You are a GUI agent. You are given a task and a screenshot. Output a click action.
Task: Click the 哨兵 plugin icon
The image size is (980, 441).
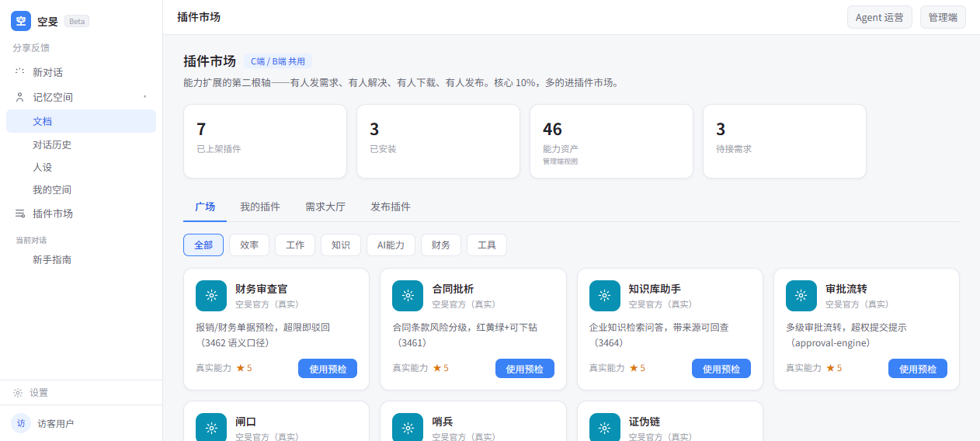(408, 427)
